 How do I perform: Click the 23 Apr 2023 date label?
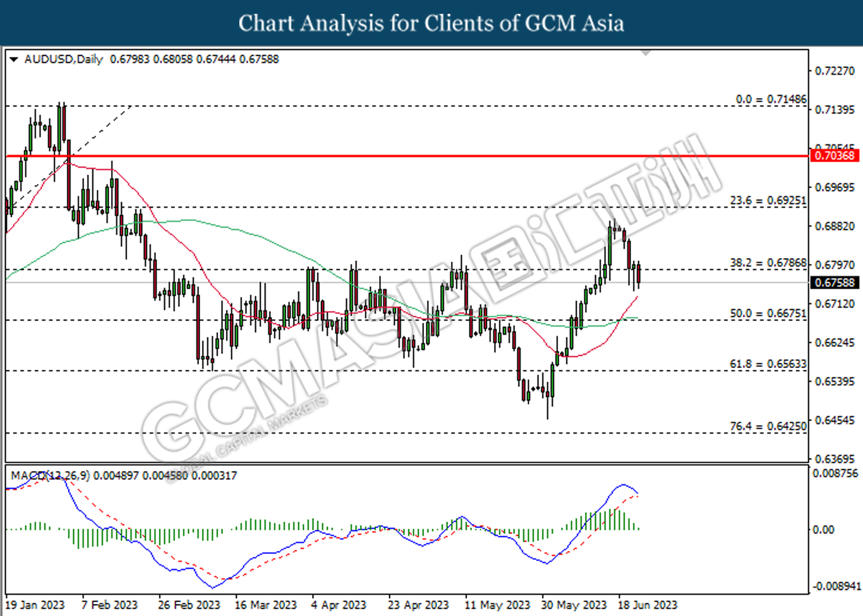418,605
